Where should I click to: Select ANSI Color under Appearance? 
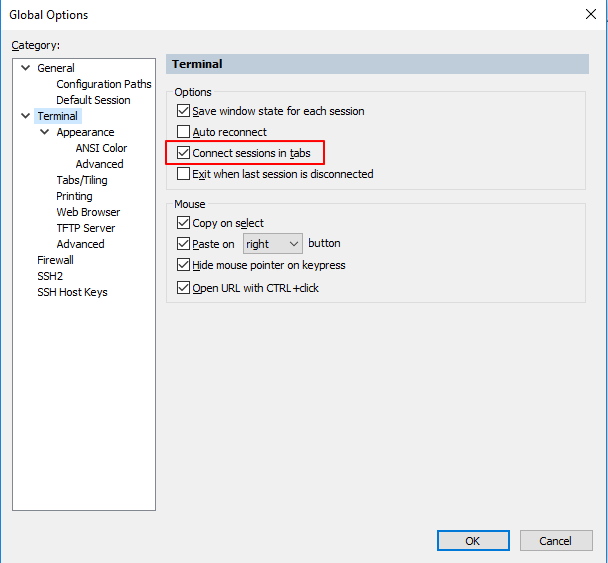(x=101, y=148)
